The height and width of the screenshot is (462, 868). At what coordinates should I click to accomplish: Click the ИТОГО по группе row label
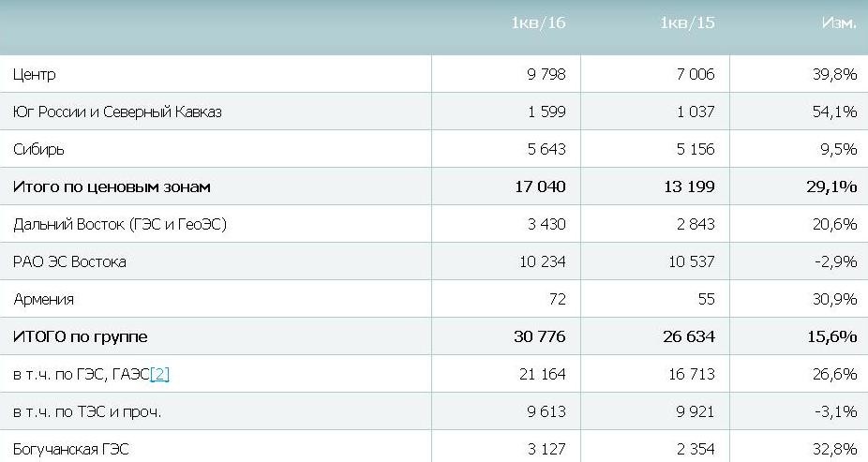pos(80,336)
